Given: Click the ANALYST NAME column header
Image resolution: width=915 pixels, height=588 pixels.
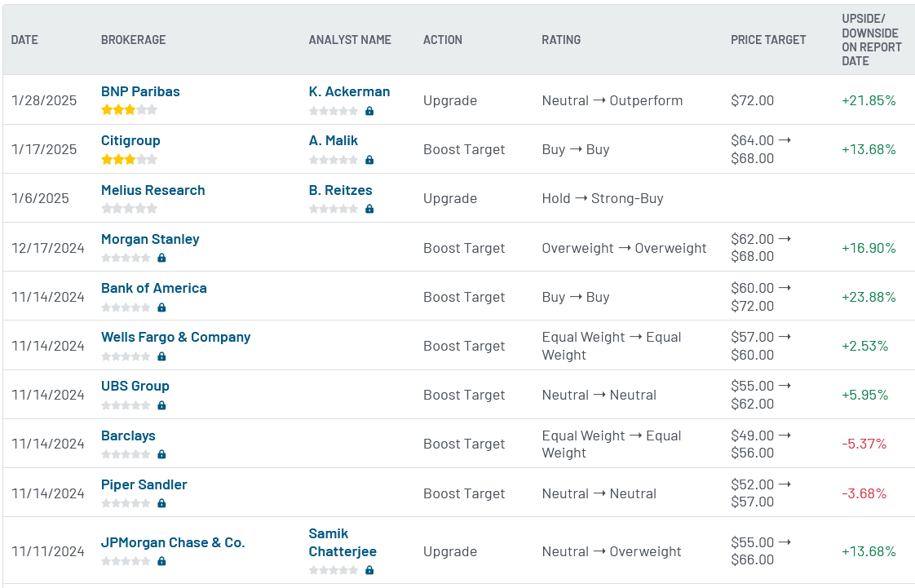Looking at the screenshot, I should pyautogui.click(x=350, y=40).
